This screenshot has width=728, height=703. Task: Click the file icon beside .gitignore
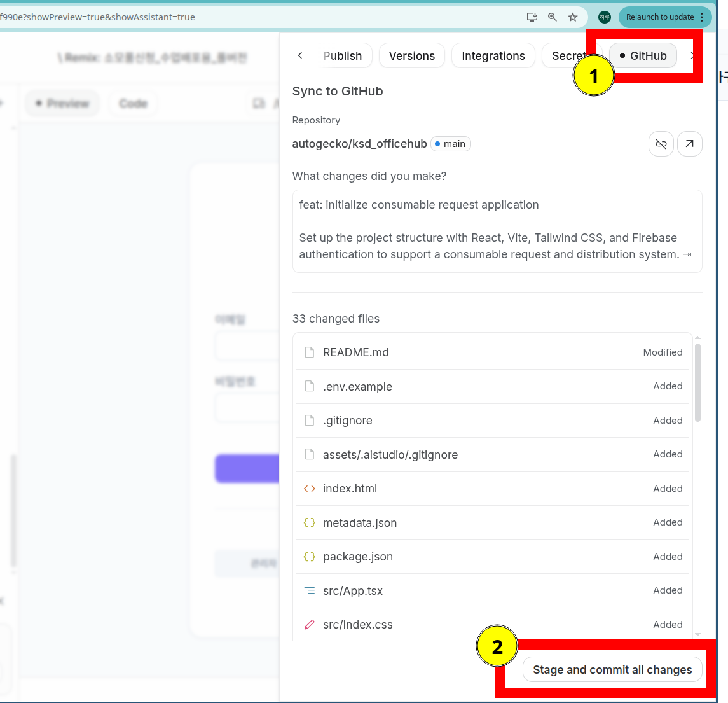(309, 421)
